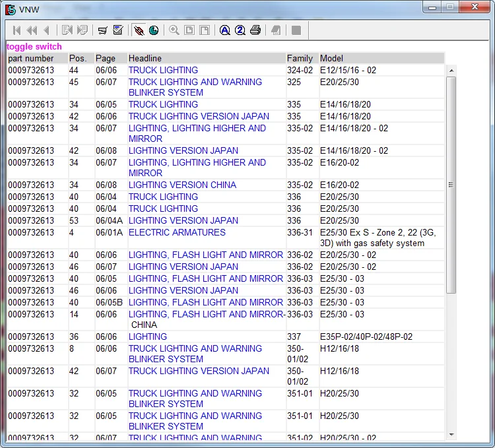
Task: Open the ELECTRIC ARMATURES link
Action: point(177,232)
